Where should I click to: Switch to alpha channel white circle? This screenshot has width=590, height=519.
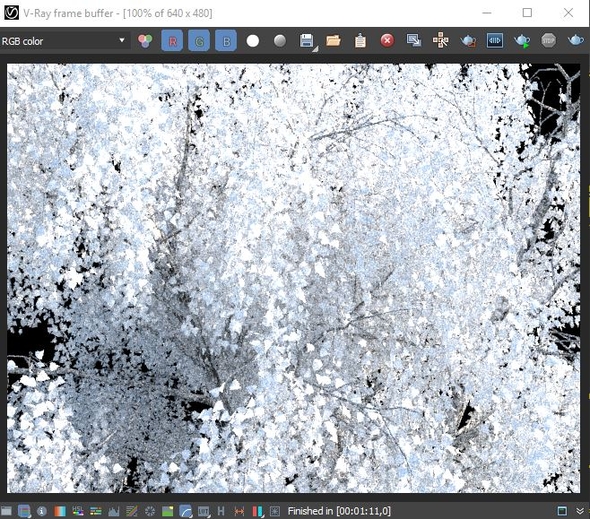click(253, 41)
